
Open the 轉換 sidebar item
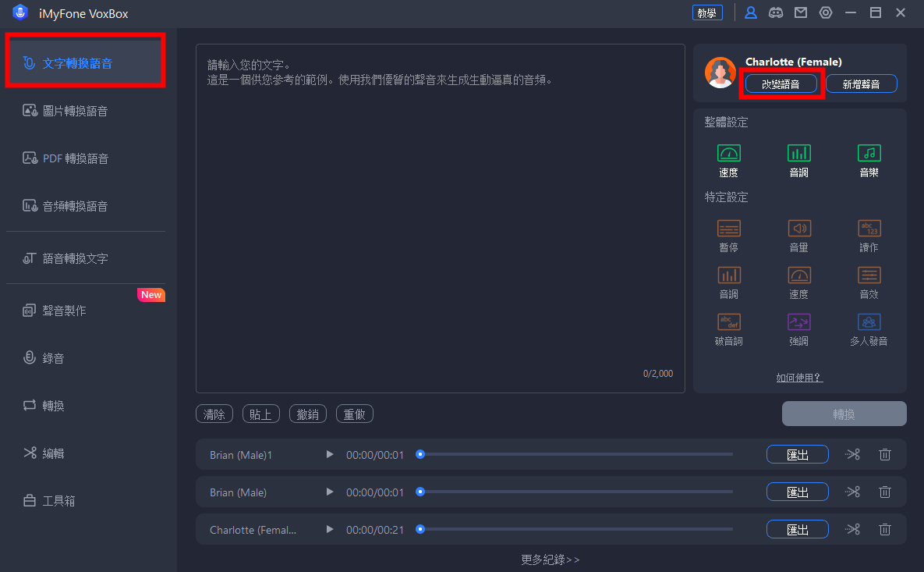(44, 406)
